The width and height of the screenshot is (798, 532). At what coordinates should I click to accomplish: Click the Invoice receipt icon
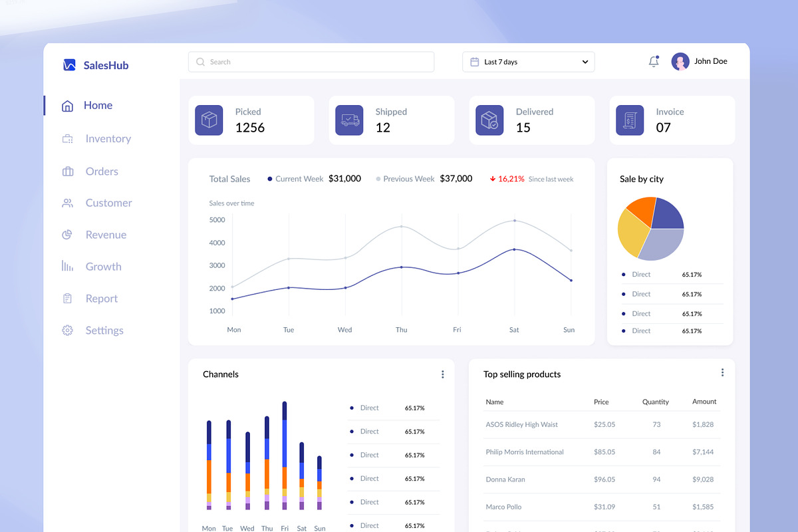pyautogui.click(x=630, y=120)
